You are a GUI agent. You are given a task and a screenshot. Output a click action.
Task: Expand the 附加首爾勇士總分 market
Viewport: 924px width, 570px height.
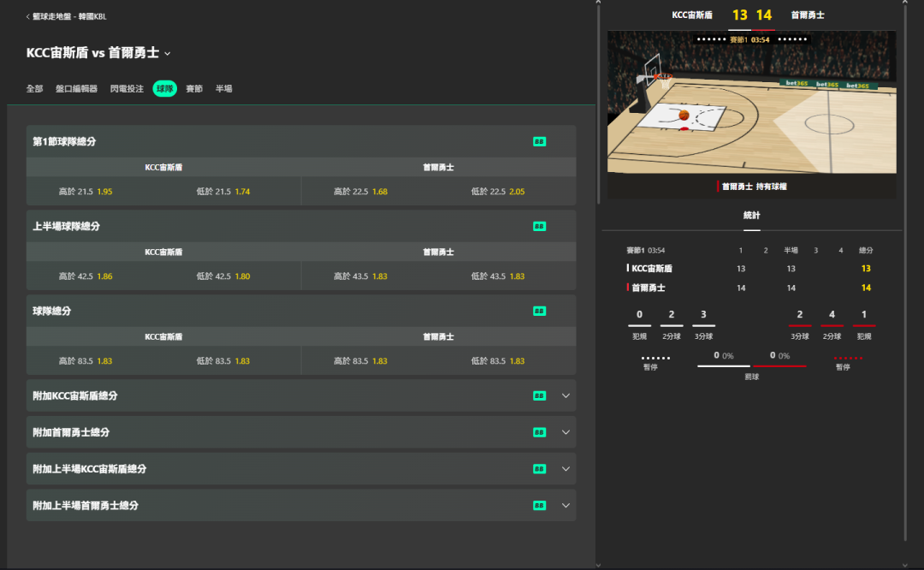566,432
